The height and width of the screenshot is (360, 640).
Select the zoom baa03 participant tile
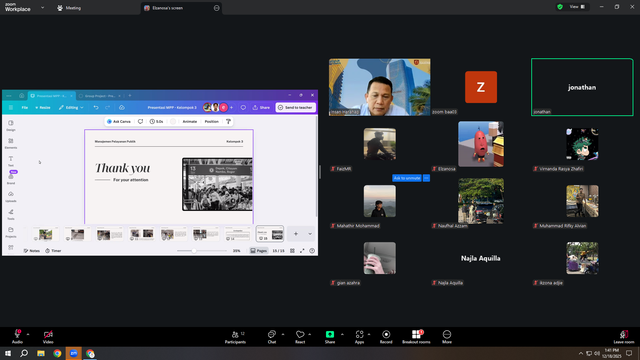coord(481,87)
